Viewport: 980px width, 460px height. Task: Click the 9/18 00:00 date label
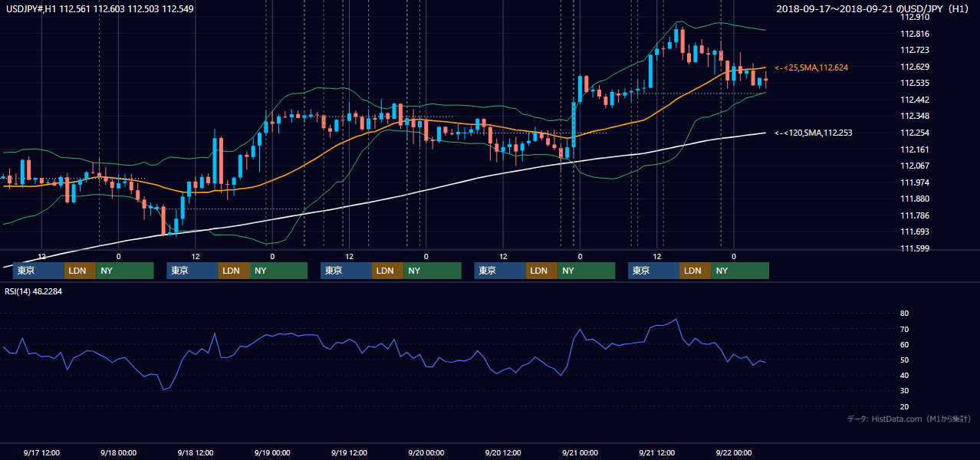pos(118,452)
